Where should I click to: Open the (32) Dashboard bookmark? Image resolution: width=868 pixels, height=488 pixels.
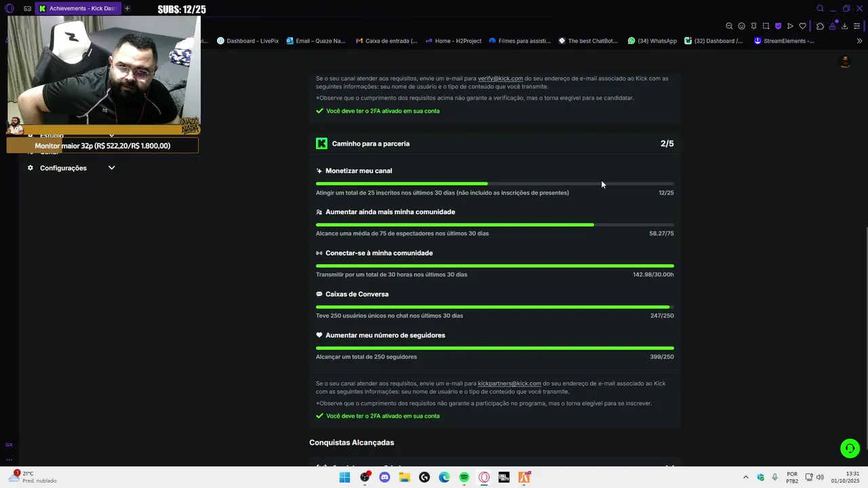(x=713, y=41)
